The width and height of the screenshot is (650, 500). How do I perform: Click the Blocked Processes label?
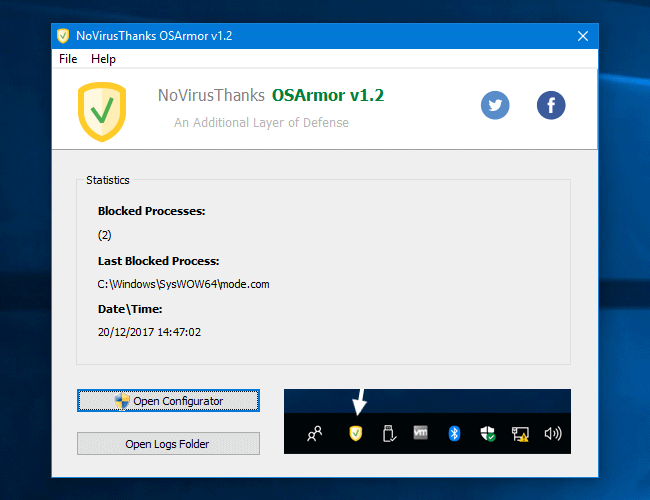click(x=151, y=211)
